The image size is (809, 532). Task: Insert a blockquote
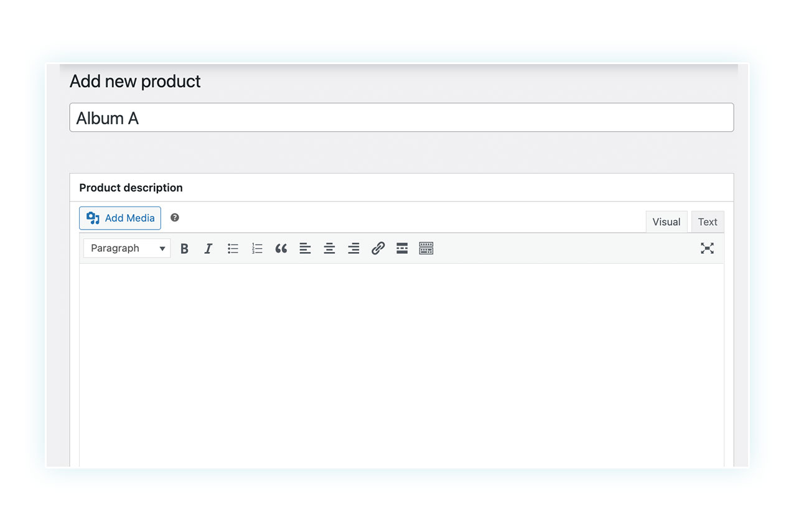point(281,248)
